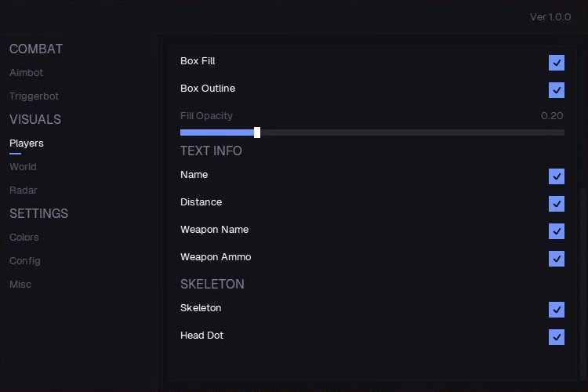Toggle the Distance checkbox
This screenshot has width=588, height=392.
pos(557,204)
